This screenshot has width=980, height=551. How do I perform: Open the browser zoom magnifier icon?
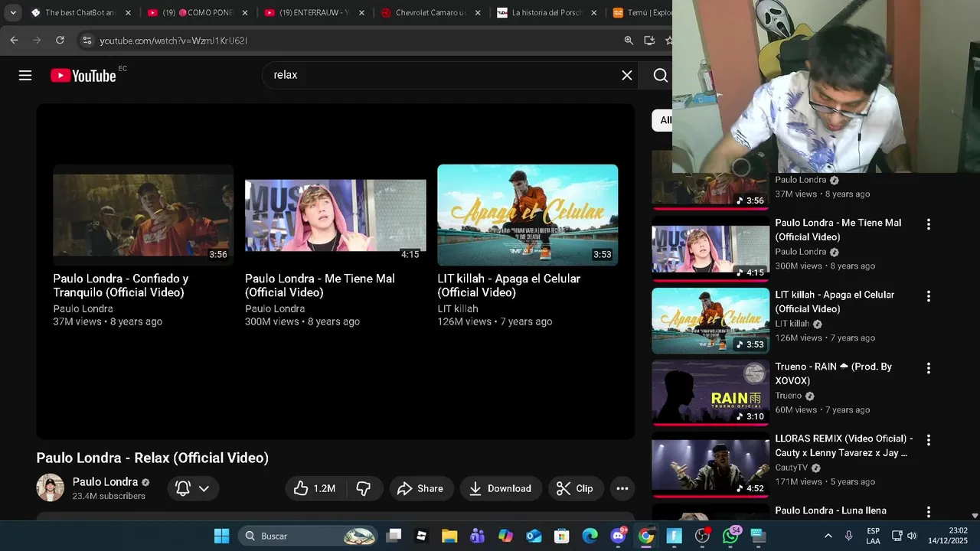[629, 41]
